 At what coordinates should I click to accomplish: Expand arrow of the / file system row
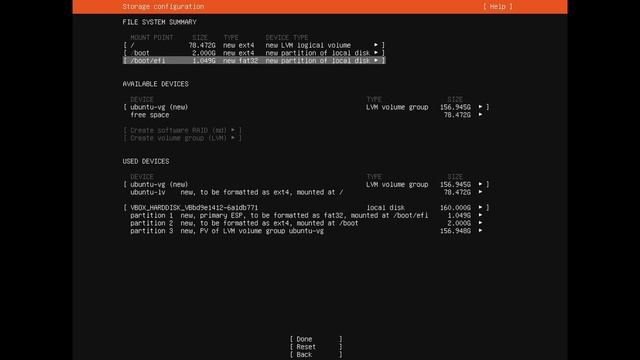pos(376,45)
